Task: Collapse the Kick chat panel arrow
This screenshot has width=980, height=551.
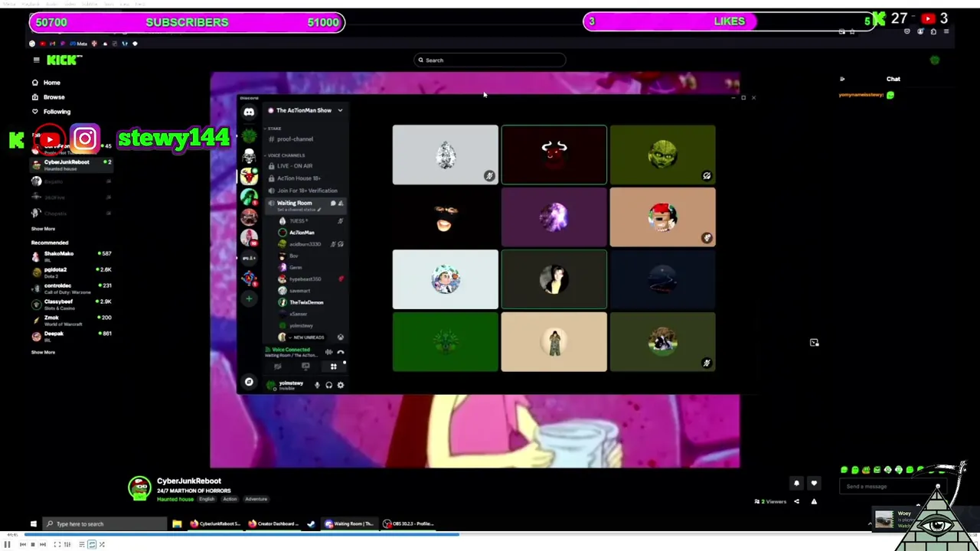Action: [x=842, y=79]
